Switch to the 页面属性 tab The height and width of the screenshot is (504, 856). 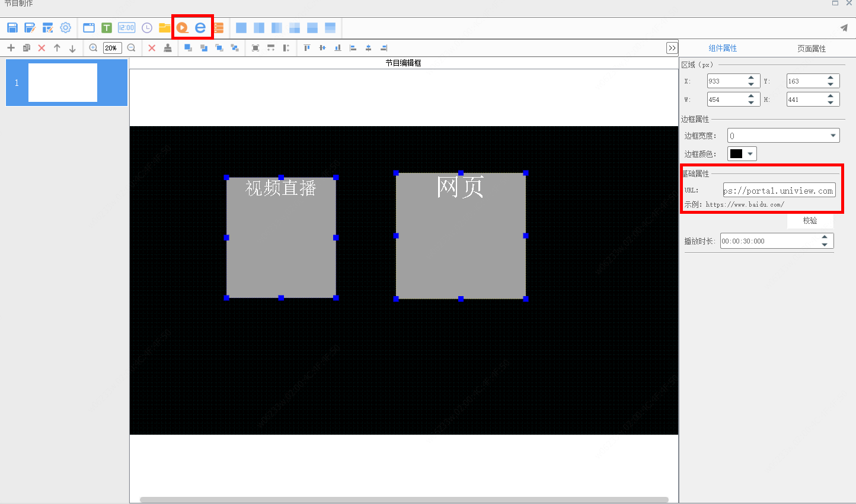coord(812,49)
